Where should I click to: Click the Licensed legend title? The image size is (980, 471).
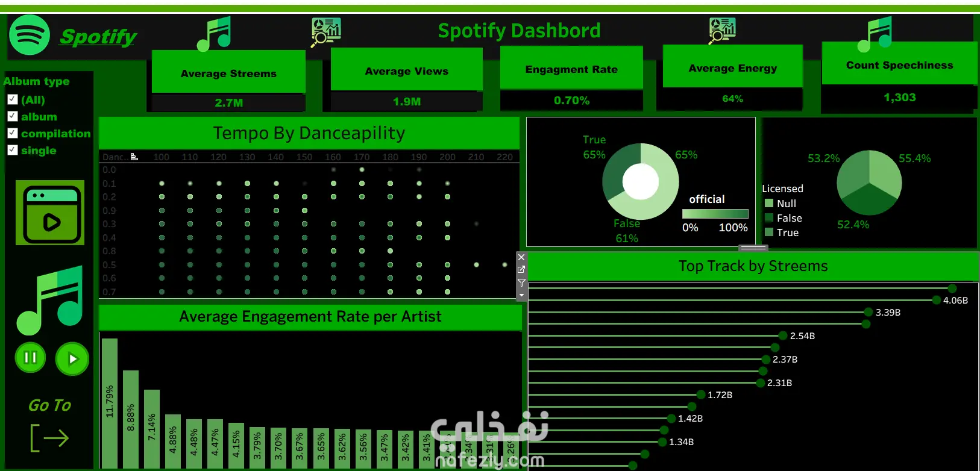[782, 189]
